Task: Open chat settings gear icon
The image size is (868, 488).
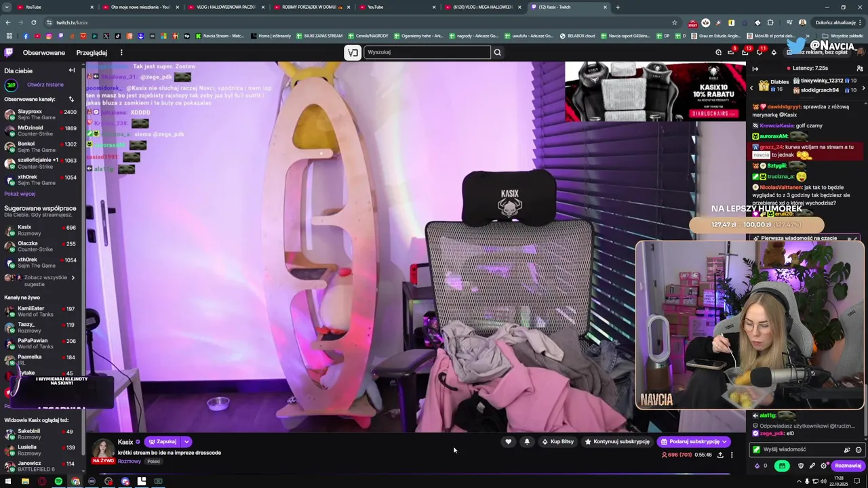Action: (x=824, y=466)
